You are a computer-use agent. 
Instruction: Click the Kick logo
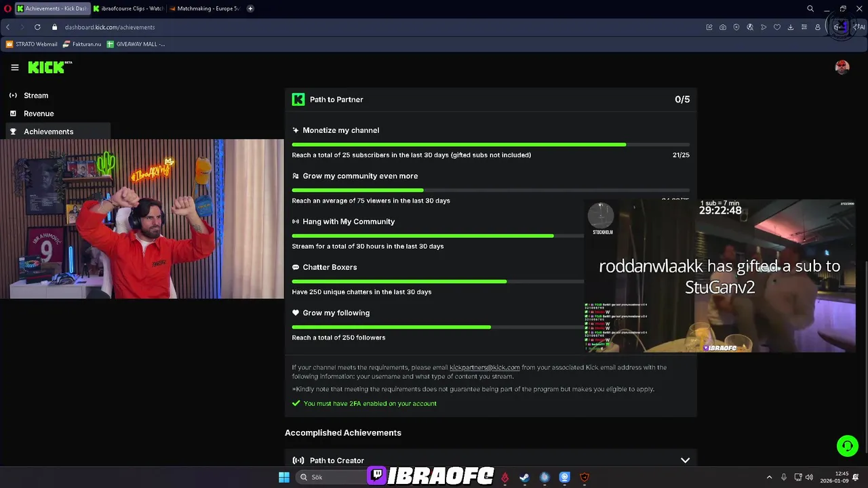click(50, 67)
